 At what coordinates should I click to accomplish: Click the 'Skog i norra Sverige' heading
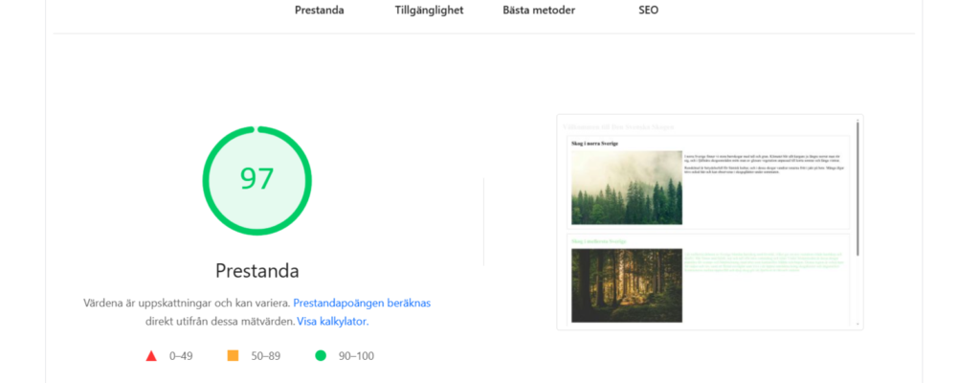click(x=594, y=143)
